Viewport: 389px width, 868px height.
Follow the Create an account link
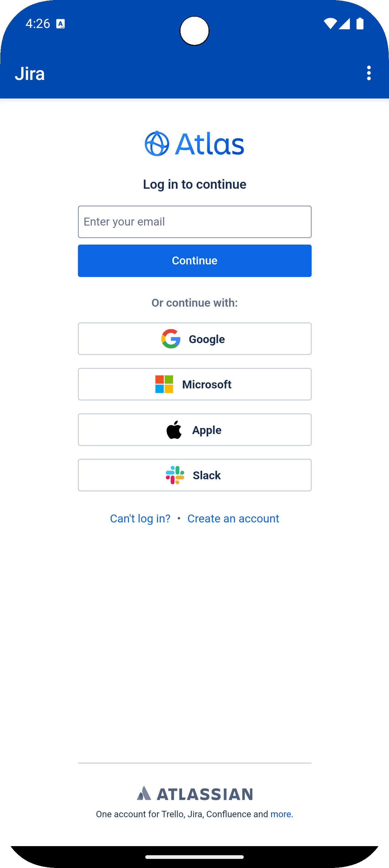[x=233, y=518]
